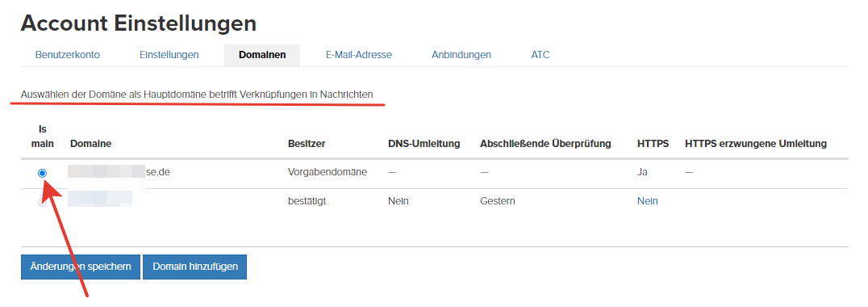Click the Vorgabendomäne owner cell

(x=328, y=172)
